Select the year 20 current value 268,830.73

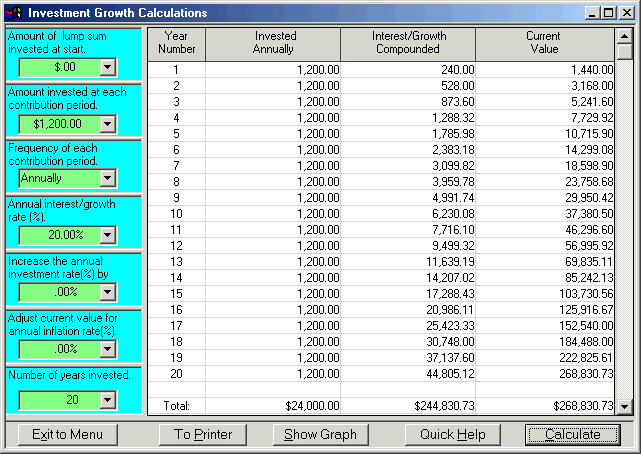[x=545, y=373]
